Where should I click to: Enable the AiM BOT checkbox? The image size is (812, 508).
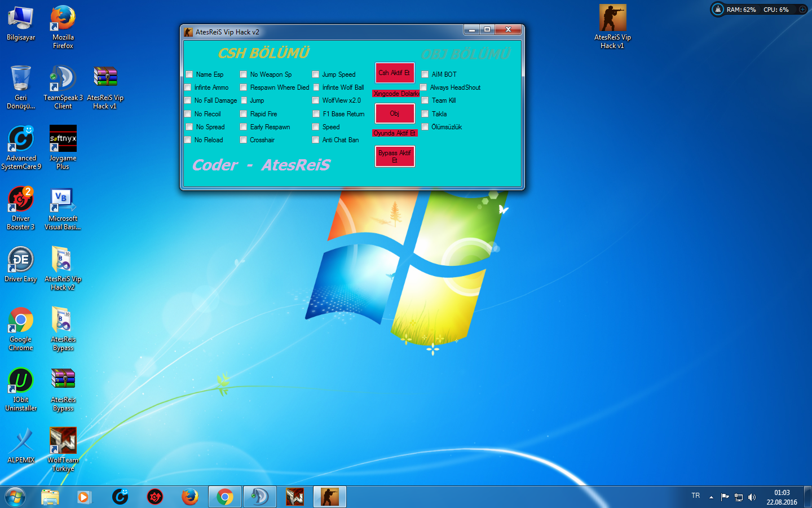[425, 74]
